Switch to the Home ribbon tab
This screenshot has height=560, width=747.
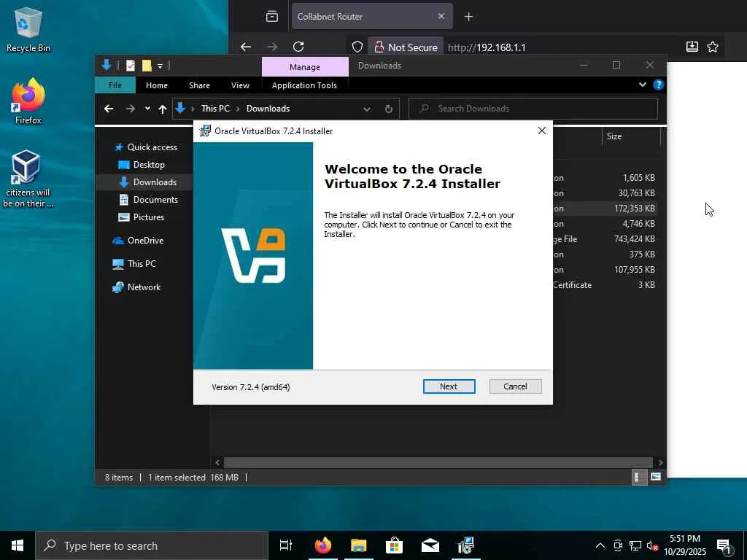tap(157, 85)
